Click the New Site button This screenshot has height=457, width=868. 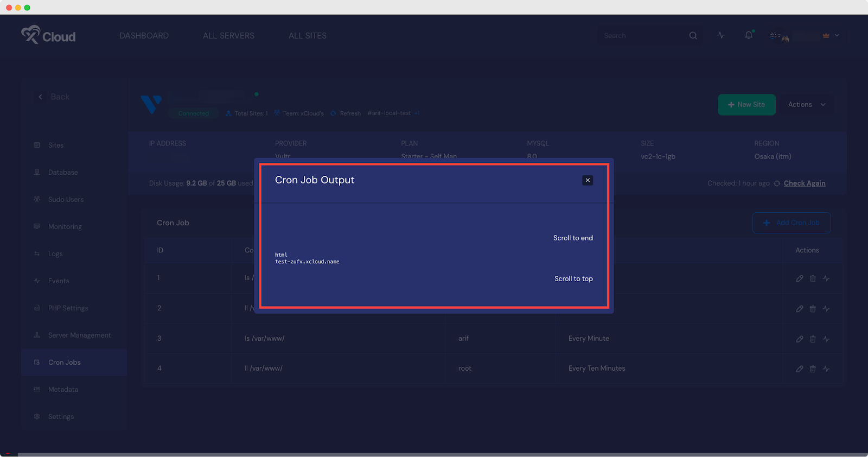pyautogui.click(x=746, y=105)
